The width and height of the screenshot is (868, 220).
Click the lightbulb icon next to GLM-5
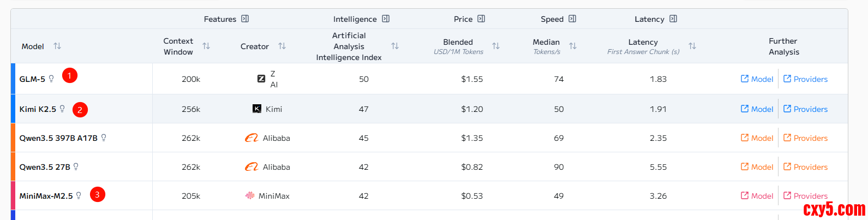[x=51, y=79]
